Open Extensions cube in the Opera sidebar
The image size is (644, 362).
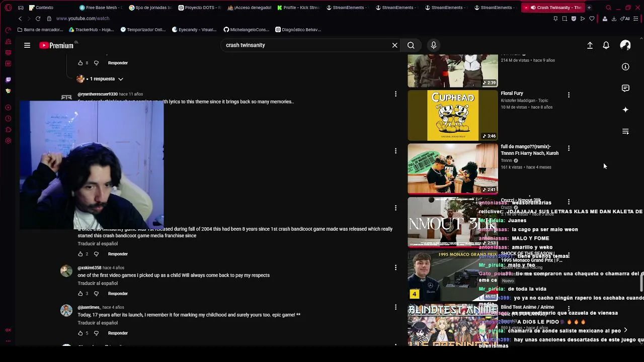click(x=8, y=130)
